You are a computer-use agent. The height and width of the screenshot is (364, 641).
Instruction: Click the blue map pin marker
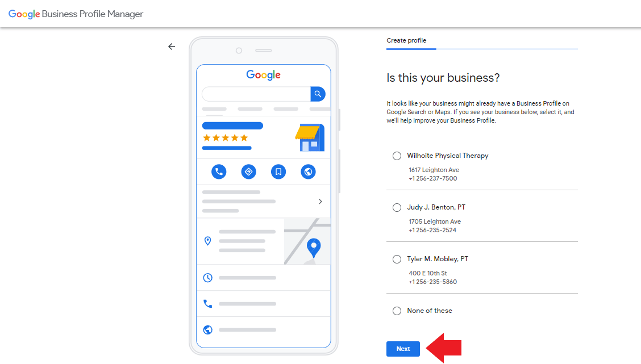(x=313, y=247)
